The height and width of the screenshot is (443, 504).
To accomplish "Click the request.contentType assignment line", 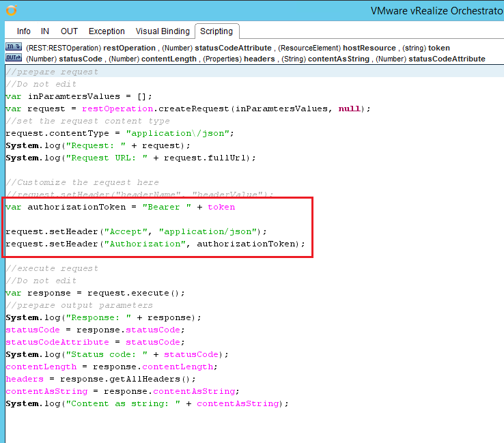I will [x=120, y=133].
